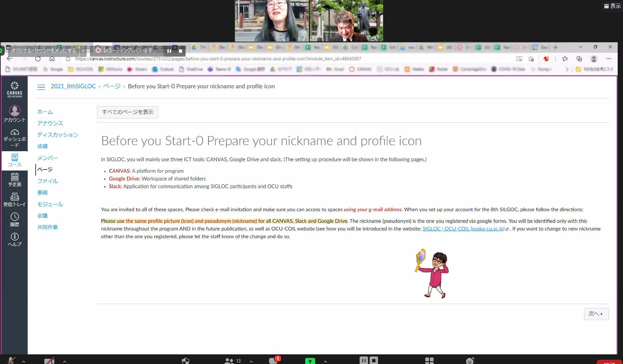Toggle the course navigation hamburger menu
623x364 pixels.
click(41, 87)
